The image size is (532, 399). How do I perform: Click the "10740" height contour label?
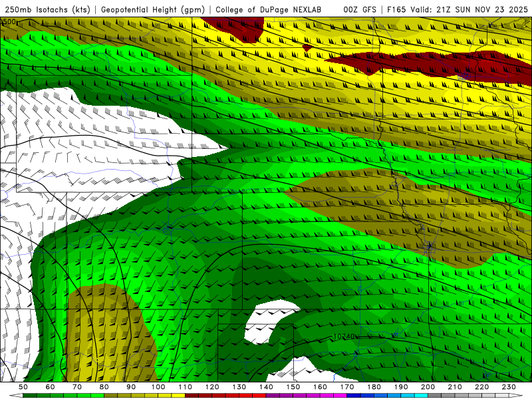point(344,336)
